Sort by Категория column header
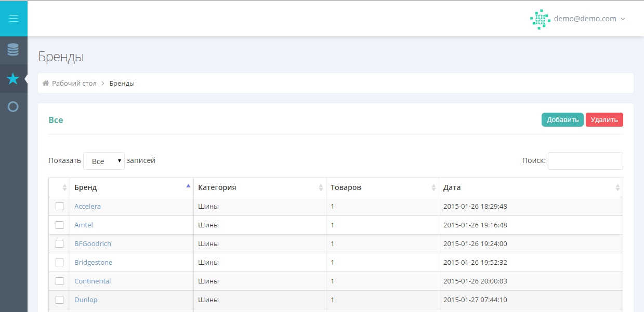 tap(259, 187)
